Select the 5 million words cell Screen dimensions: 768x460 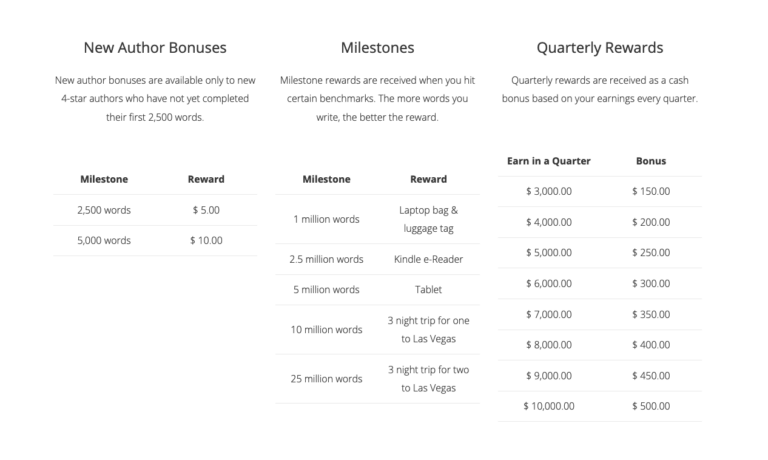click(x=326, y=289)
